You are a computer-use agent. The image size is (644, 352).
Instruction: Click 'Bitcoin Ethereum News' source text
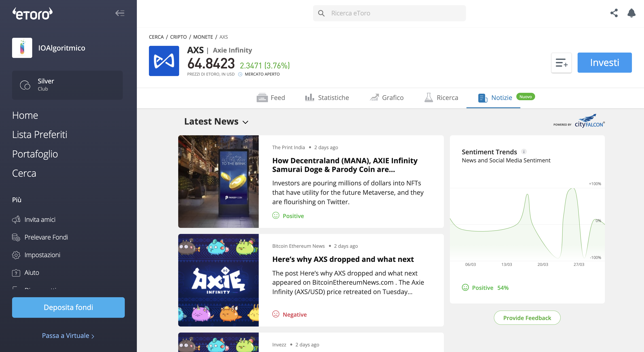(299, 246)
